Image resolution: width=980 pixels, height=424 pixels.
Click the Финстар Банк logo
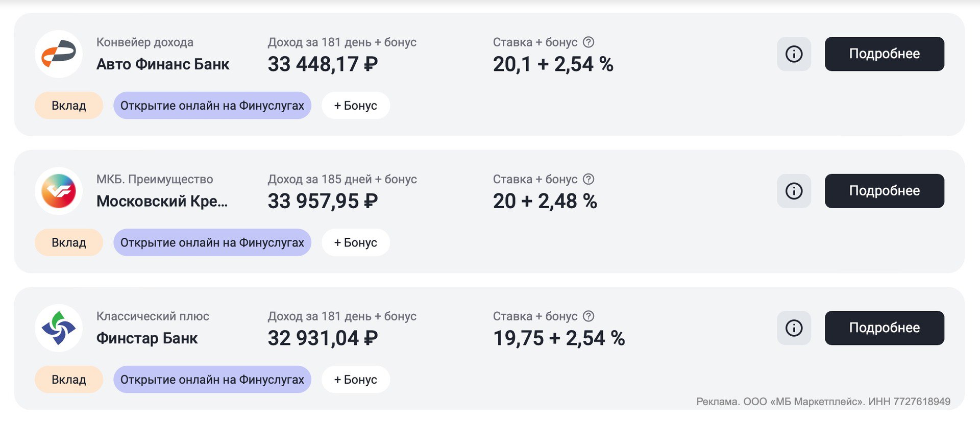point(59,328)
